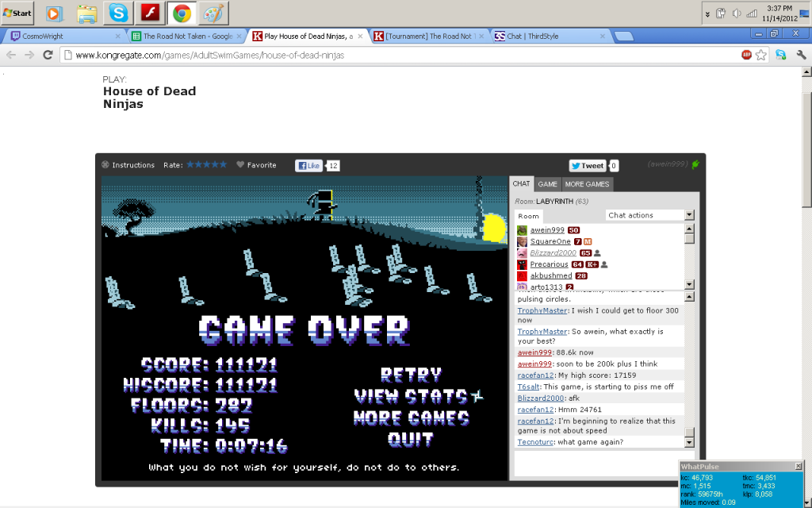This screenshot has width=812, height=508.
Task: Rate the game five stars
Action: (223, 164)
